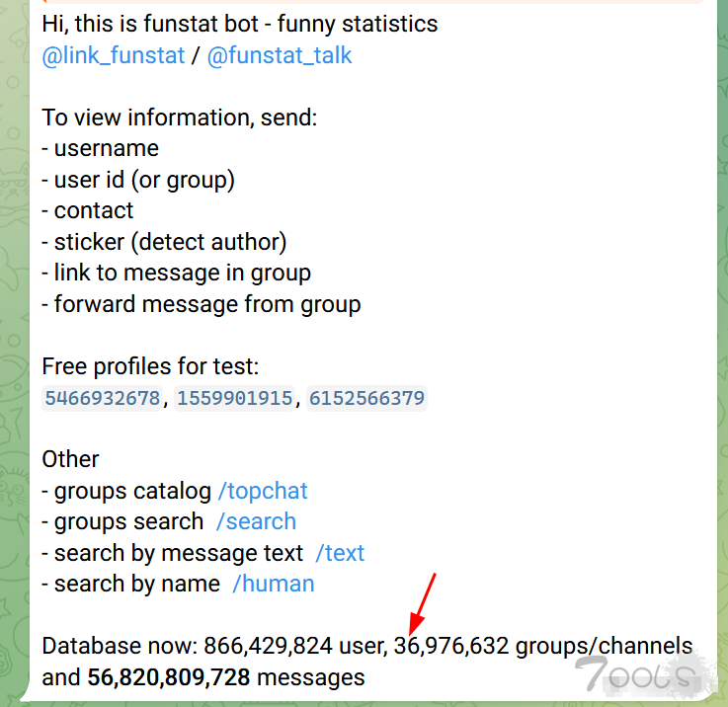728x707 pixels.
Task: Tap the /human name search command
Action: [x=274, y=584]
